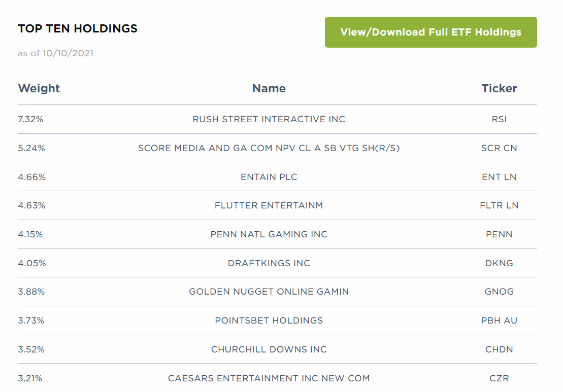The height and width of the screenshot is (392, 563).
Task: Click the PENN NATL GAMING INC entry
Action: point(269,234)
